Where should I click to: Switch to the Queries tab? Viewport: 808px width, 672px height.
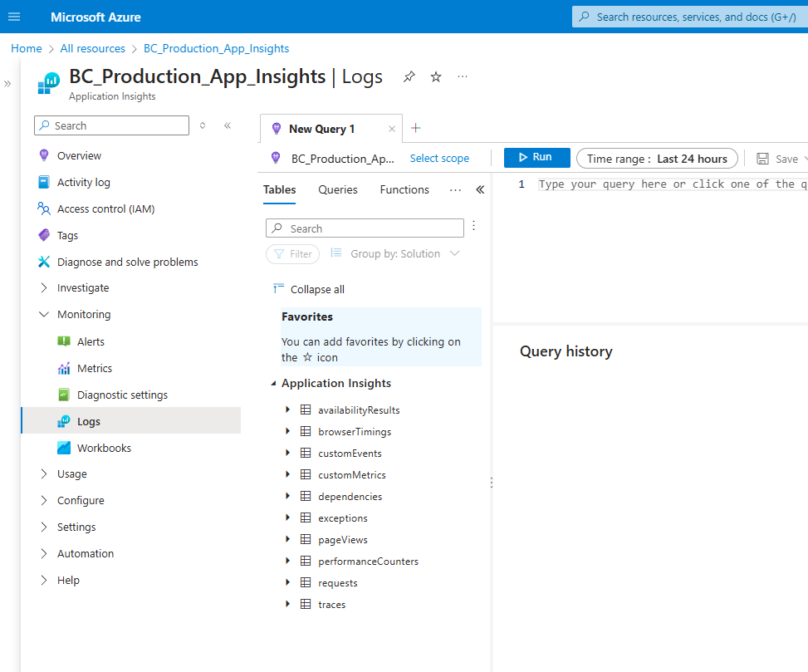click(337, 189)
